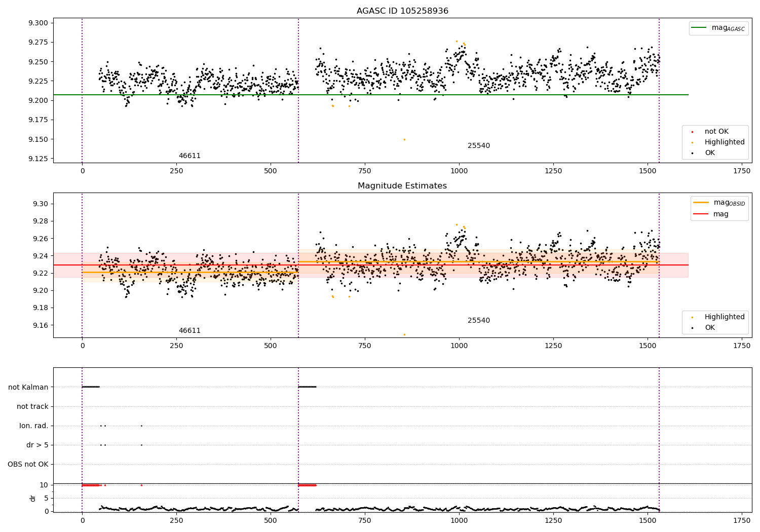Click the 10 tick on dr axis

click(44, 485)
